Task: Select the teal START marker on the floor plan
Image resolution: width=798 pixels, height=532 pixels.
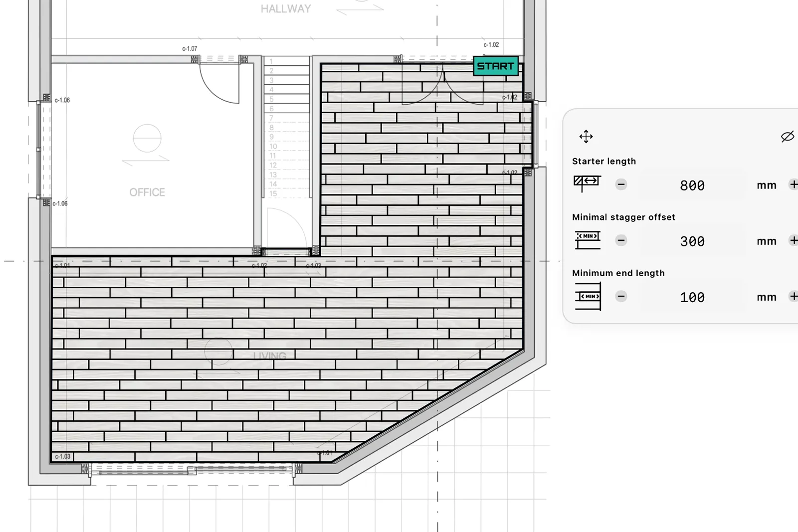Action: pyautogui.click(x=495, y=65)
